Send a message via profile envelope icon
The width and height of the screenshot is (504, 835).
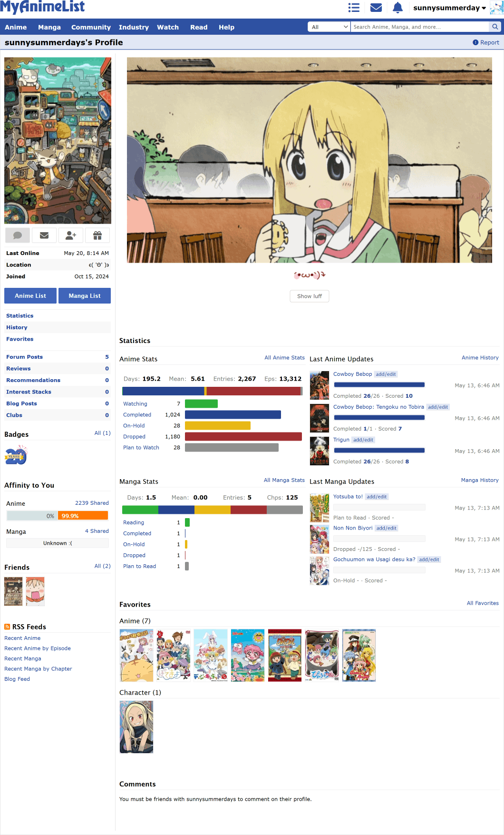[44, 235]
